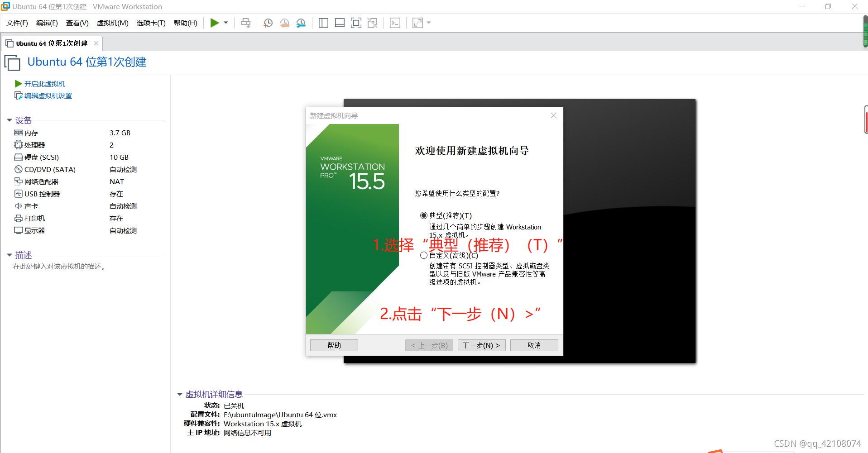Click the 打印机 printer icon
The height and width of the screenshot is (453, 868).
(x=19, y=218)
